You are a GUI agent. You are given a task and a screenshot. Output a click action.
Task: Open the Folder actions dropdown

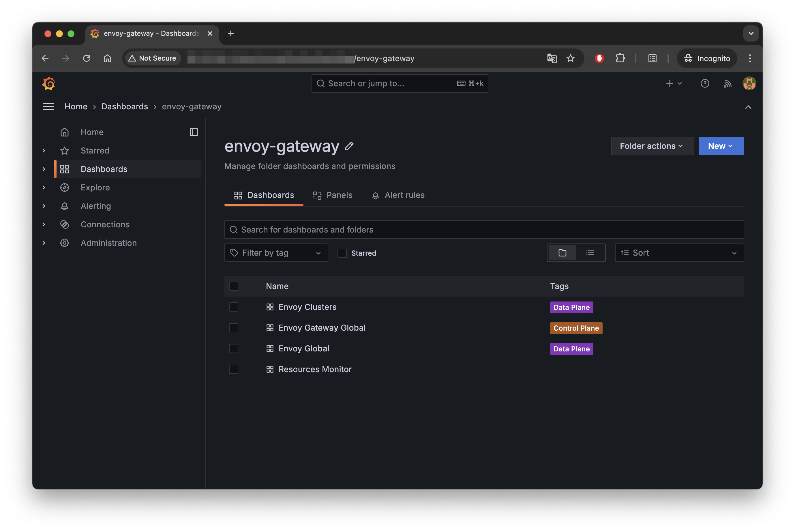(x=652, y=146)
